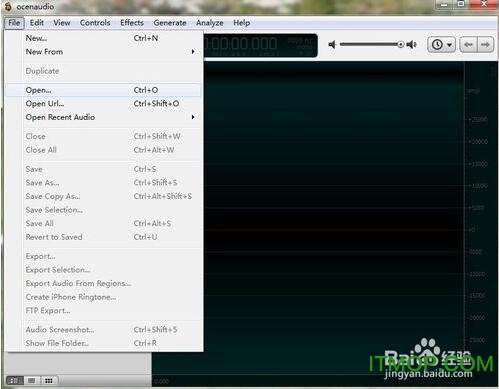Minimize the ocenaudio window
499x389 pixels.
pos(444,5)
